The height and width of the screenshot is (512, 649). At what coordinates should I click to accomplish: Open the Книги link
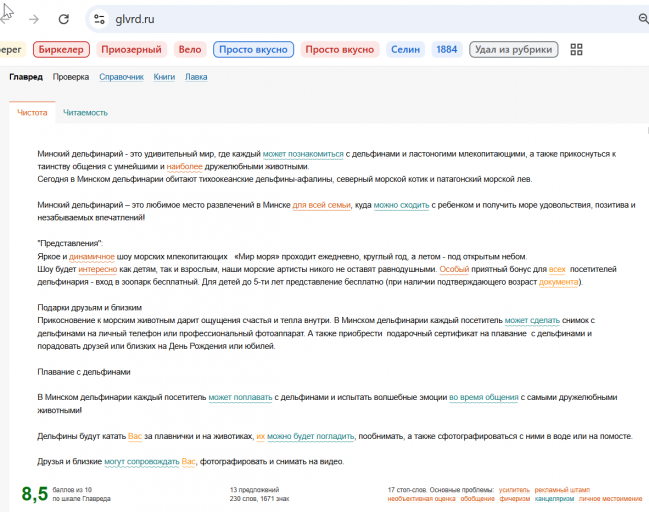coord(164,77)
